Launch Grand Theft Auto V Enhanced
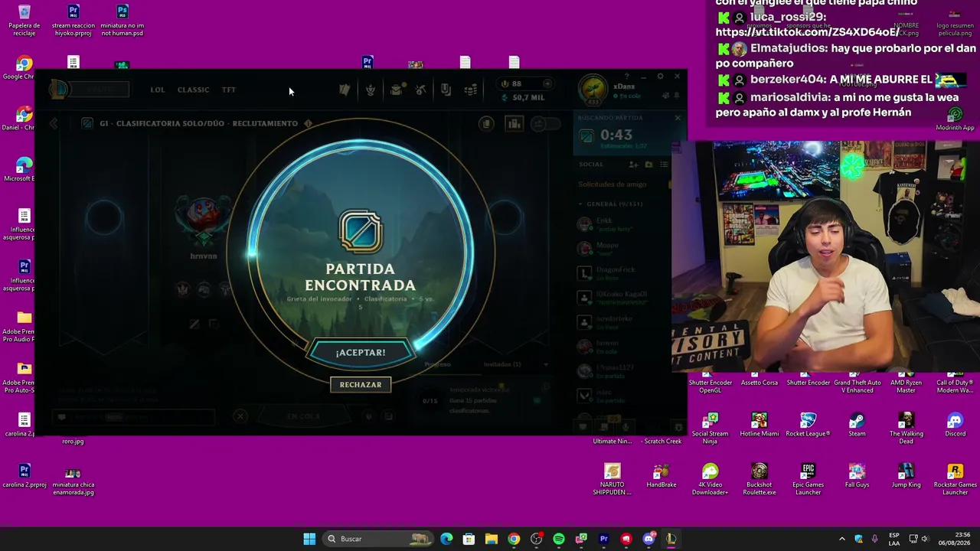The height and width of the screenshot is (551, 980). coord(857,382)
